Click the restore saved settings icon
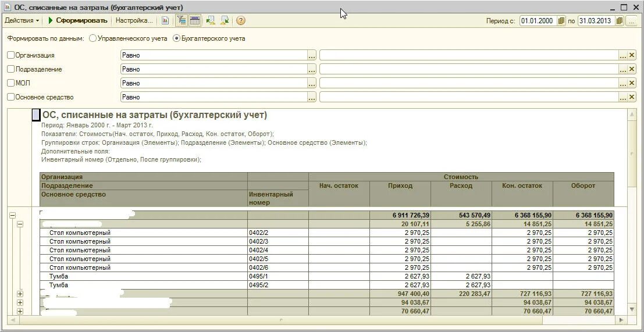Screen dimensions: 644x332 [x=211, y=20]
